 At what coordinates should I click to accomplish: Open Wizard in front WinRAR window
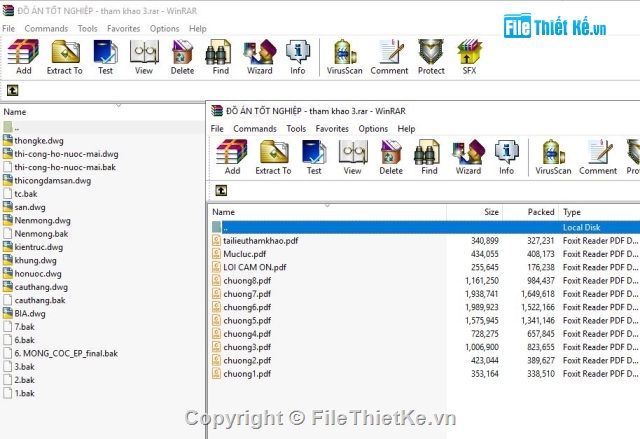tap(468, 157)
